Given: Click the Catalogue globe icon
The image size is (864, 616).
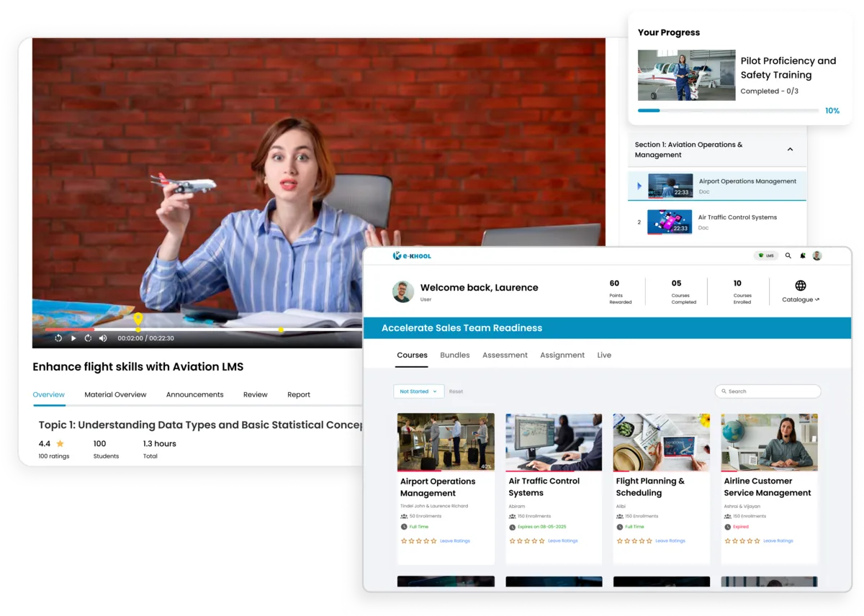Looking at the screenshot, I should tap(800, 286).
